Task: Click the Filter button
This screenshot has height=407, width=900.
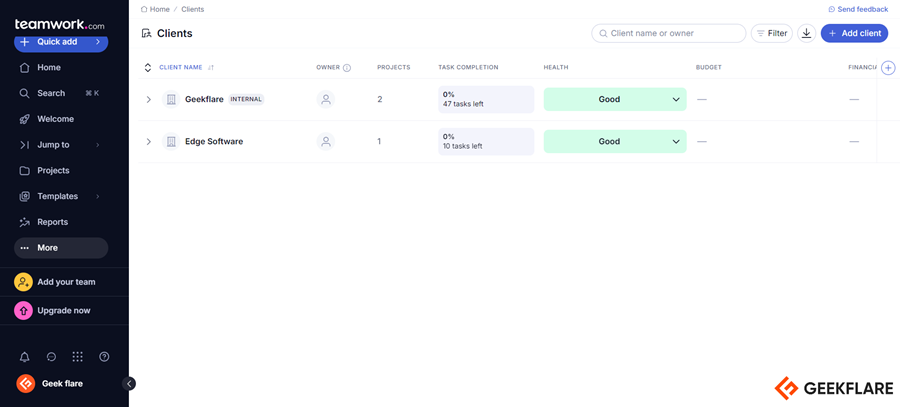Action: pos(771,33)
